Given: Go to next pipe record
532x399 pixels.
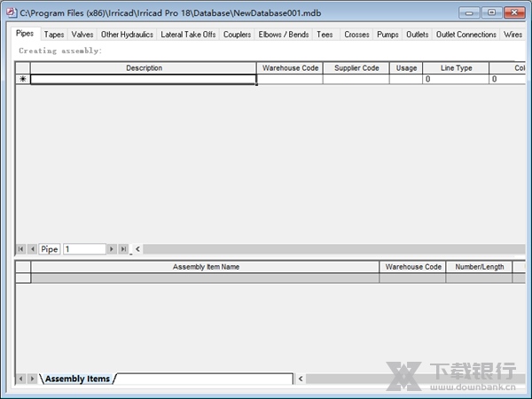Looking at the screenshot, I should (x=112, y=249).
